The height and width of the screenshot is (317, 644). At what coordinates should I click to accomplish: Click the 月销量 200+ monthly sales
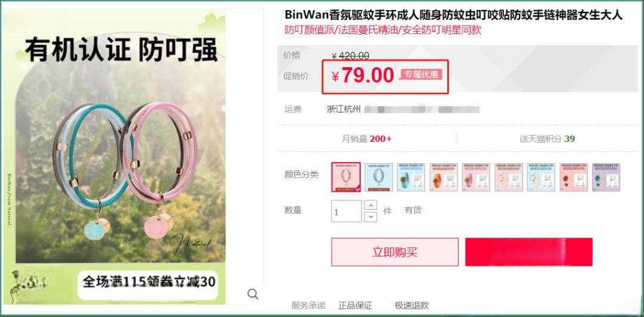(367, 139)
